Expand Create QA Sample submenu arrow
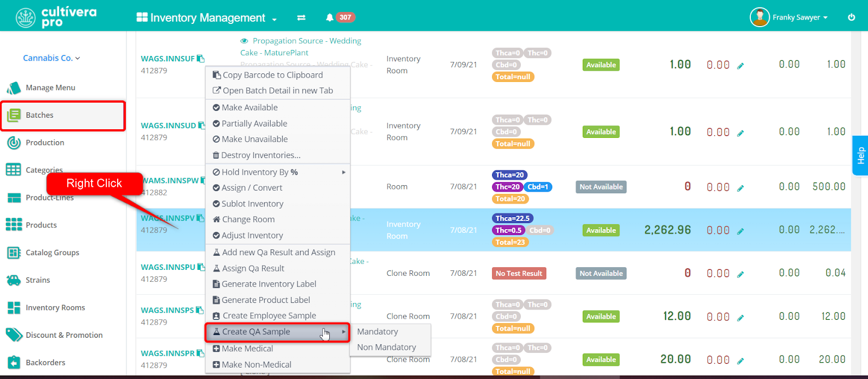868x379 pixels. point(343,332)
